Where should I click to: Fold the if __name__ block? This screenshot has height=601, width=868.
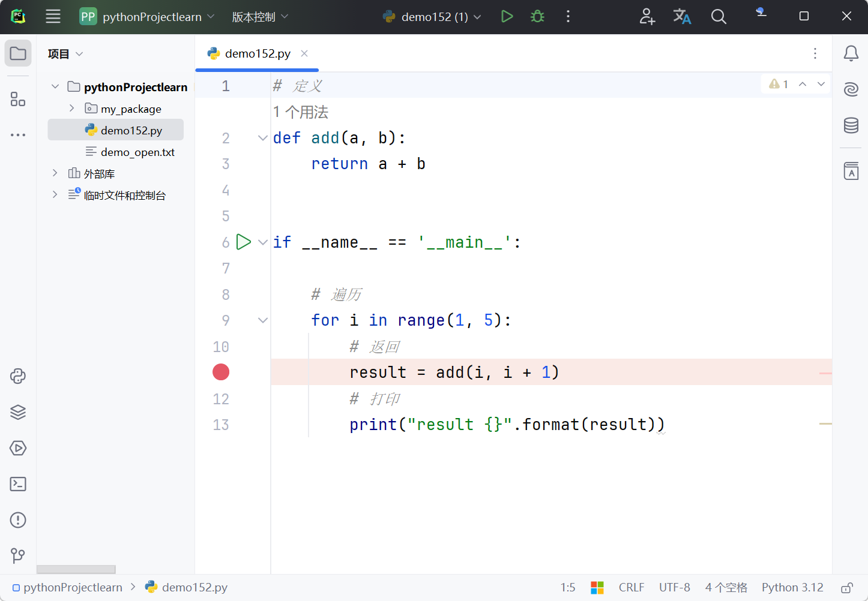point(262,242)
